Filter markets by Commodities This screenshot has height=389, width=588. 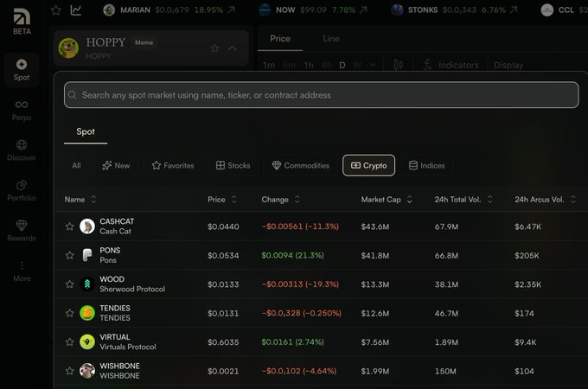301,165
